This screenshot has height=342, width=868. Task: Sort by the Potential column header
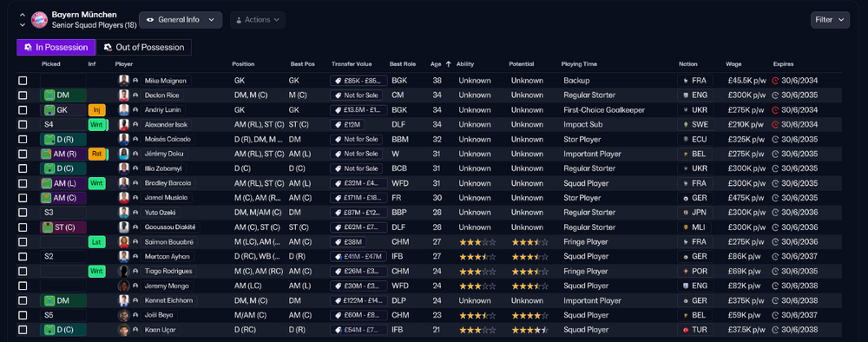click(521, 64)
